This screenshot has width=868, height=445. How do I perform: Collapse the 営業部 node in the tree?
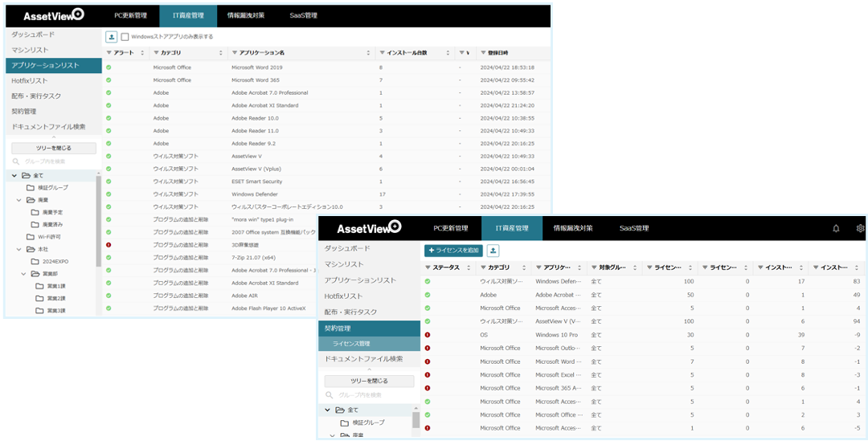(x=24, y=273)
